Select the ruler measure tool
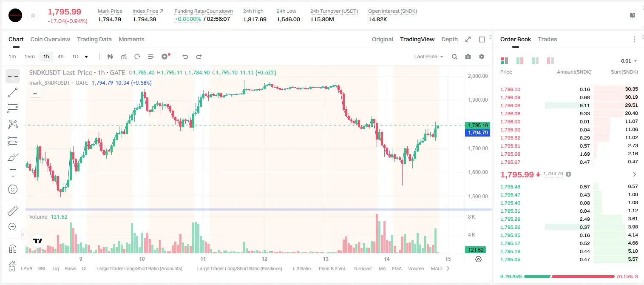The height and width of the screenshot is (285, 644). pos(13,211)
